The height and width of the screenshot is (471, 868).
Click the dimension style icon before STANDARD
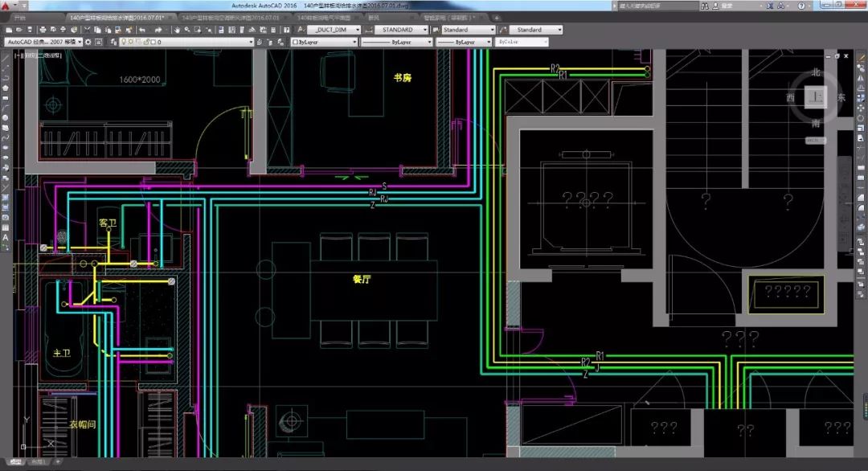[x=369, y=30]
